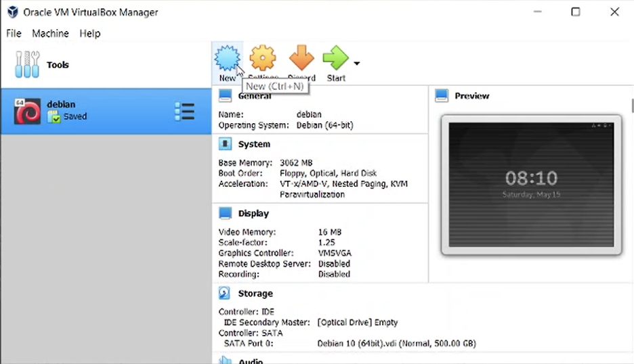Open the Tools wrench icon
The width and height of the screenshot is (634, 364).
pyautogui.click(x=27, y=65)
